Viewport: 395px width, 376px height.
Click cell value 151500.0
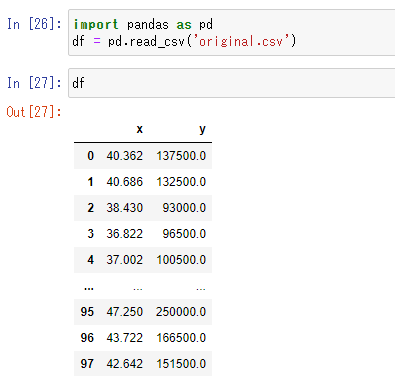(181, 364)
